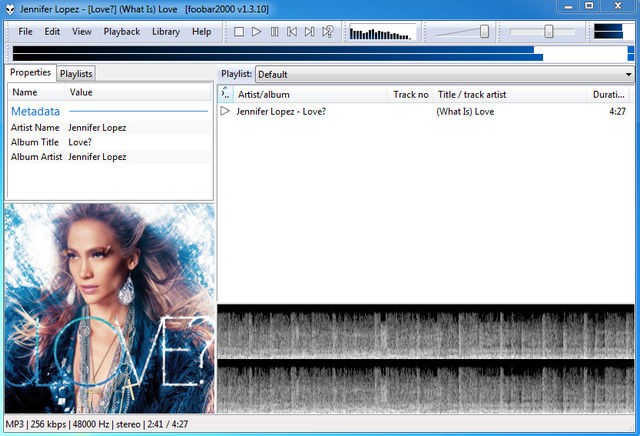Pause the current track

click(274, 32)
